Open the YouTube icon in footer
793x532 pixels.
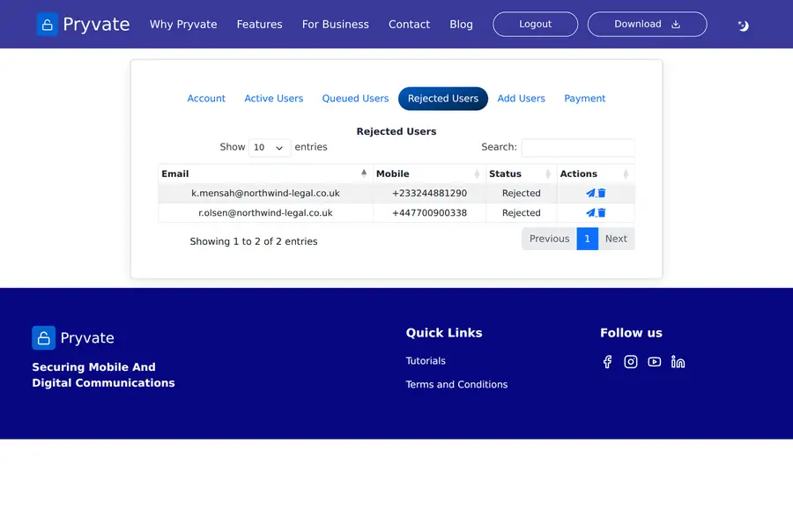tap(655, 362)
